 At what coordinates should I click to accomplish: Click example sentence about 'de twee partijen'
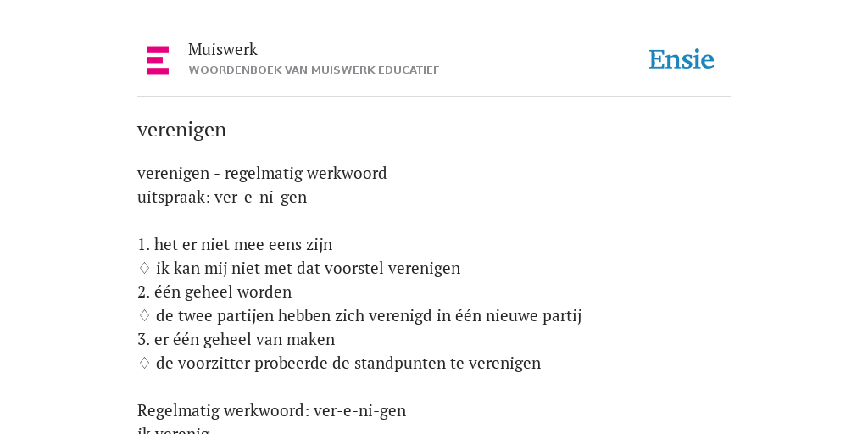click(x=369, y=316)
